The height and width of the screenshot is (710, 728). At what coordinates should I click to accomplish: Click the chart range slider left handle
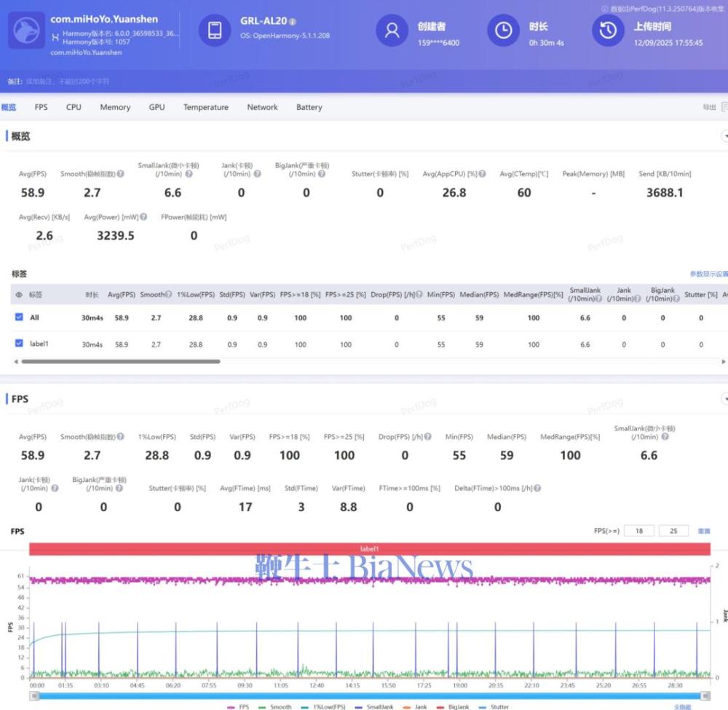coord(34,695)
